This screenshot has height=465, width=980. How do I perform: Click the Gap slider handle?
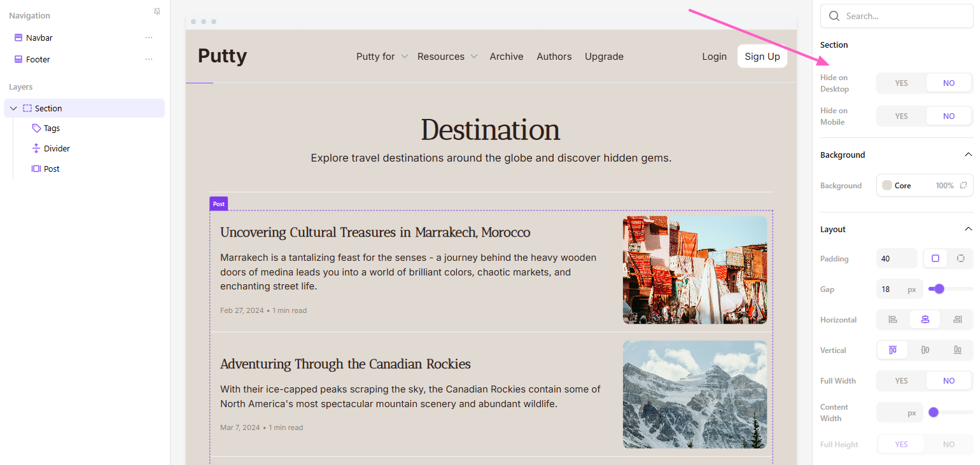tap(939, 289)
